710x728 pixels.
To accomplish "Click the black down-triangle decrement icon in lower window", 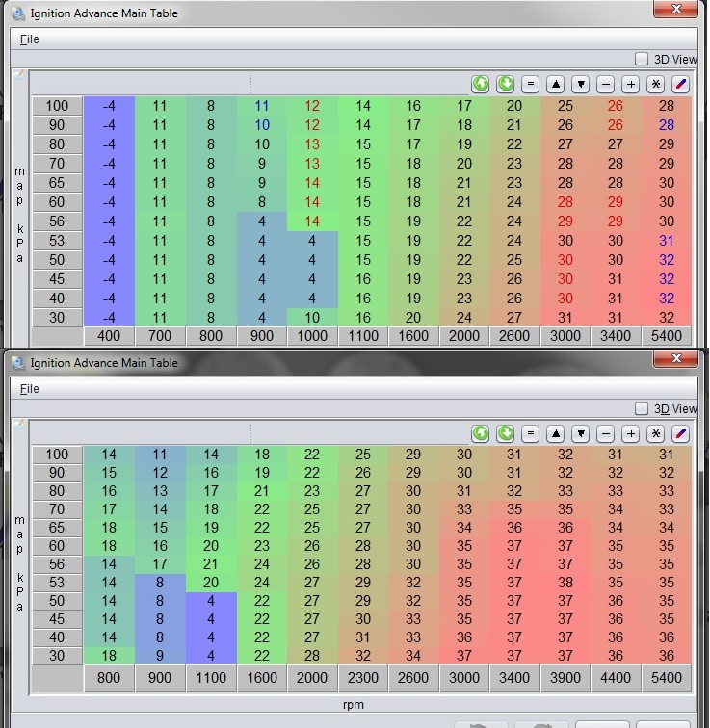I will click(581, 434).
